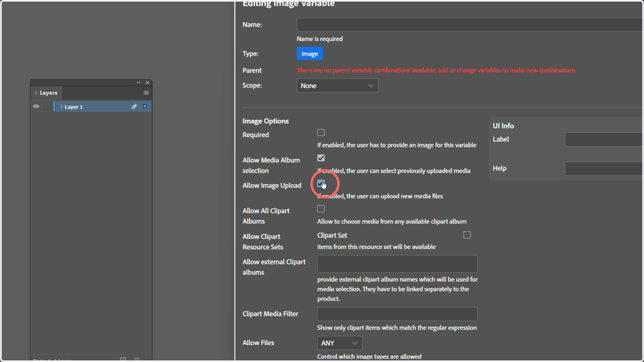Click the 'Clipart Set' label

(x=332, y=235)
